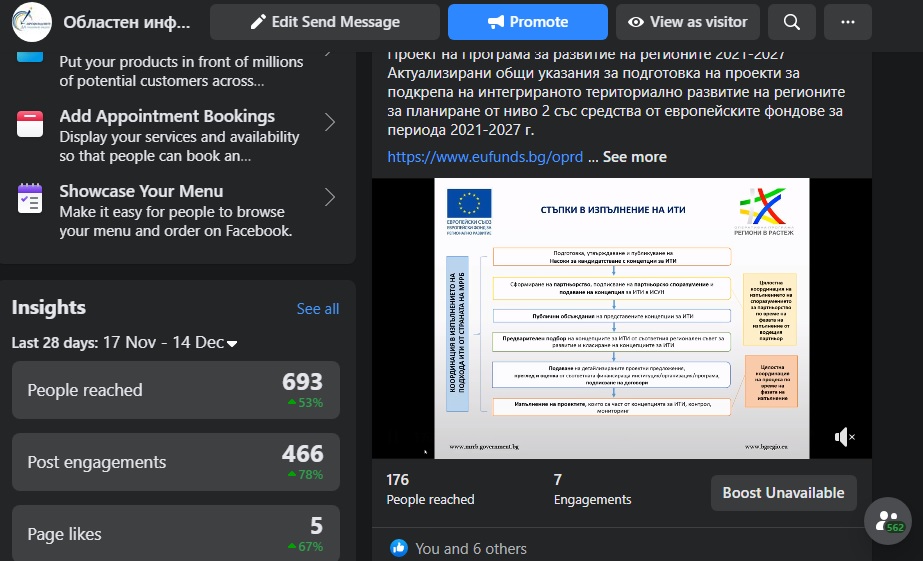
Task: Open the three-dots more options menu
Action: coord(848,22)
